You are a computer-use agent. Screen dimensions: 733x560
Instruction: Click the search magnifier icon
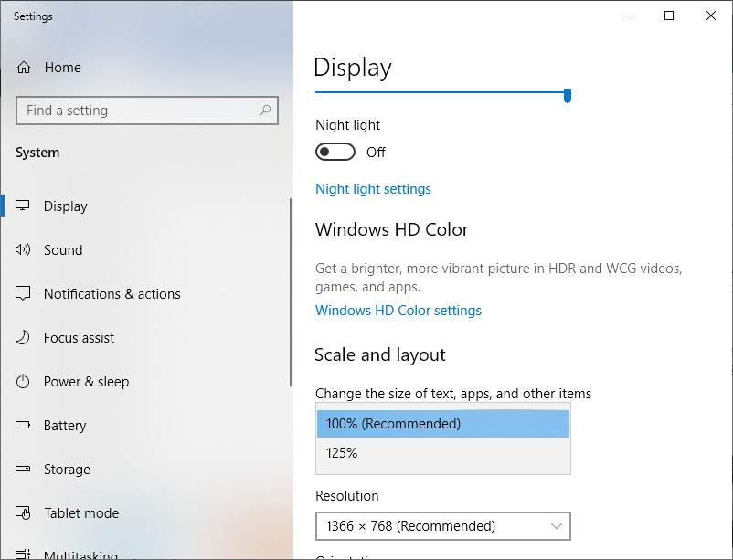[265, 111]
